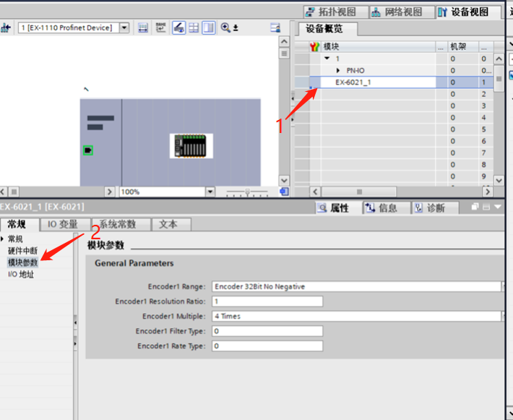This screenshot has width=513, height=420.
Task: Open the 属性 properties tab
Action: click(x=339, y=208)
